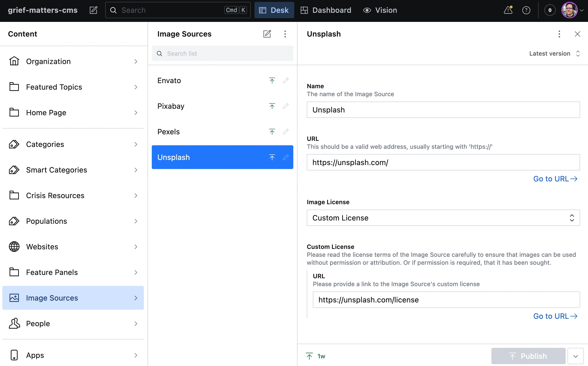Open Unsplash document three-dot actions menu
Screen dimensions: 588x366
click(x=559, y=34)
